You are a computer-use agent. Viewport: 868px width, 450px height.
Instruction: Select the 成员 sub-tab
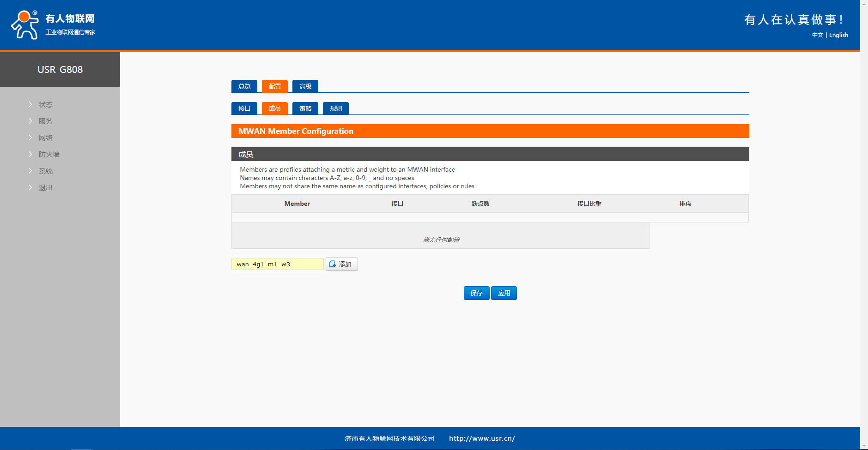click(x=275, y=108)
